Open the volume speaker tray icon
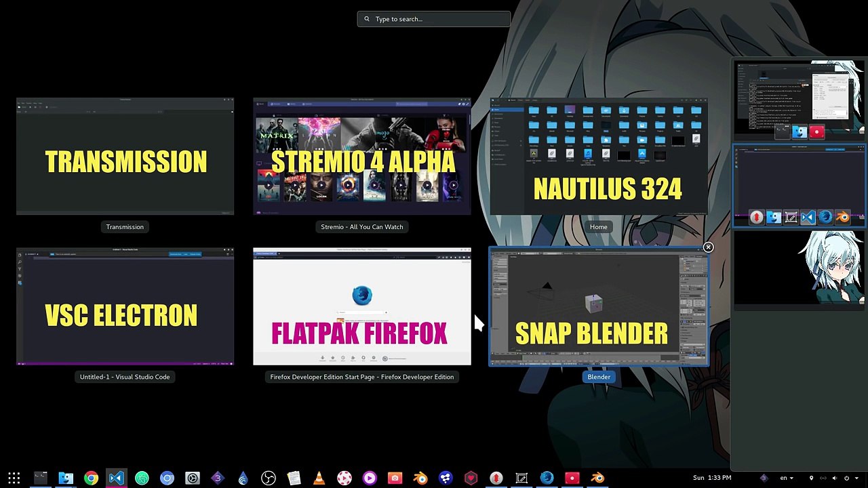 tap(835, 478)
